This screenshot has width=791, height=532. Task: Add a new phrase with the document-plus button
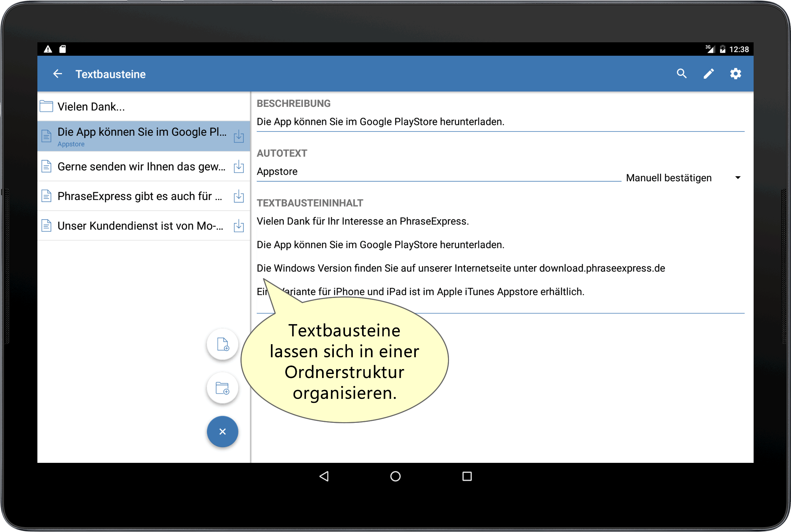pyautogui.click(x=223, y=344)
